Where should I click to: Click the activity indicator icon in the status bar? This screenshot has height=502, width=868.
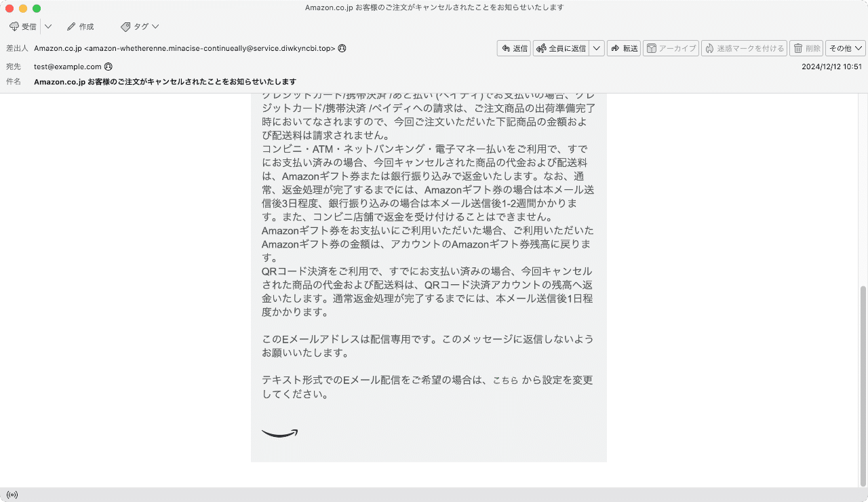(12, 495)
